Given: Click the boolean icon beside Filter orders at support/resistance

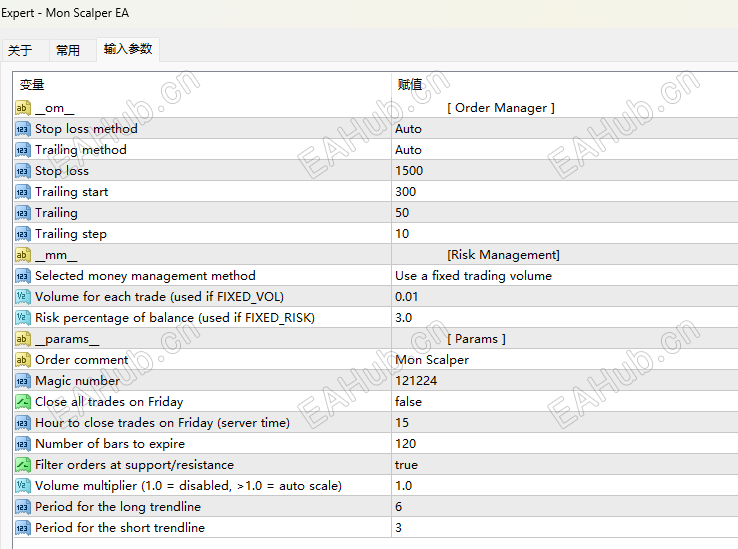Looking at the screenshot, I should (23, 465).
